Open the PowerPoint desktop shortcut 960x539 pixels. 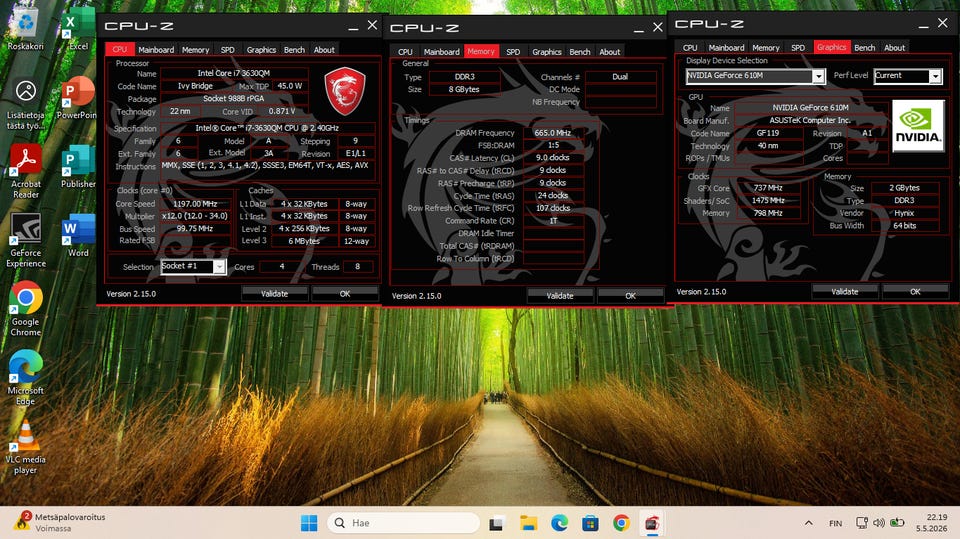coord(77,98)
